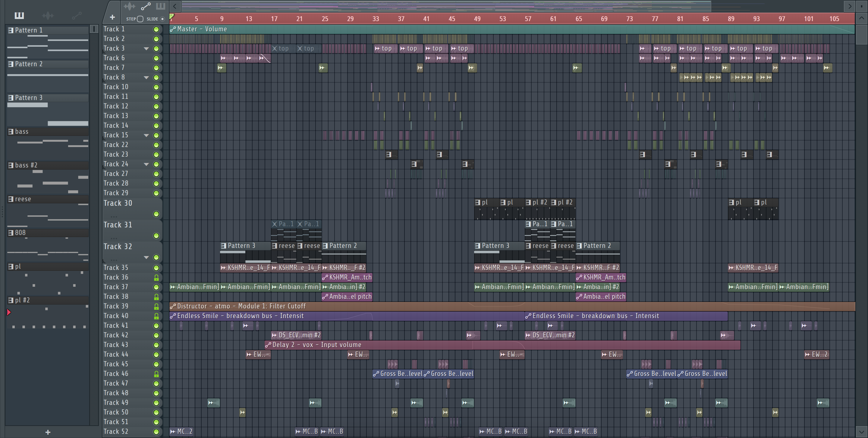Viewport: 868px width, 438px height.
Task: Show patterns in the picker panel (piano icon)
Action: click(x=19, y=15)
